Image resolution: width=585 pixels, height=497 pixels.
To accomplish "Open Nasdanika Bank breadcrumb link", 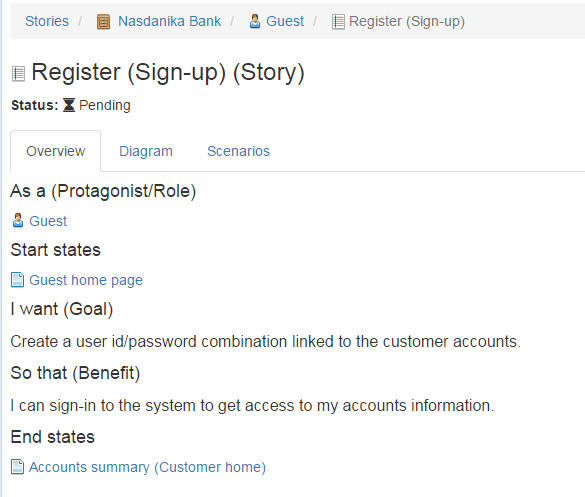I will pos(169,21).
